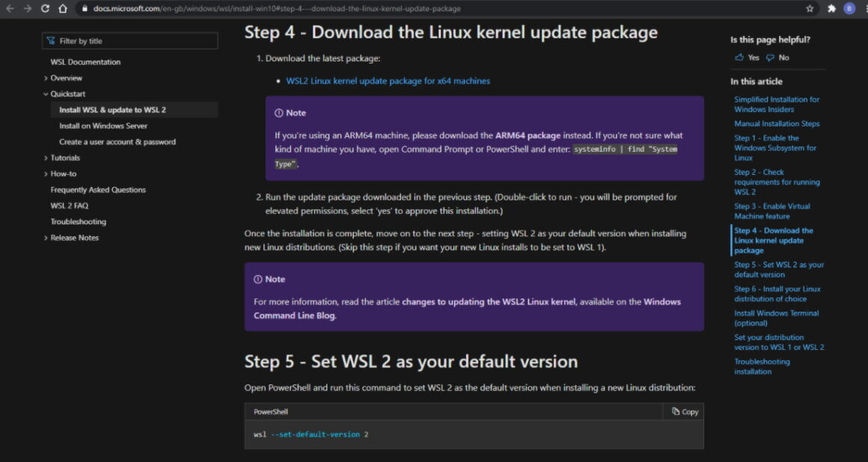868x462 pixels.
Task: Select Install on Windows Server in sidebar
Action: pos(103,126)
